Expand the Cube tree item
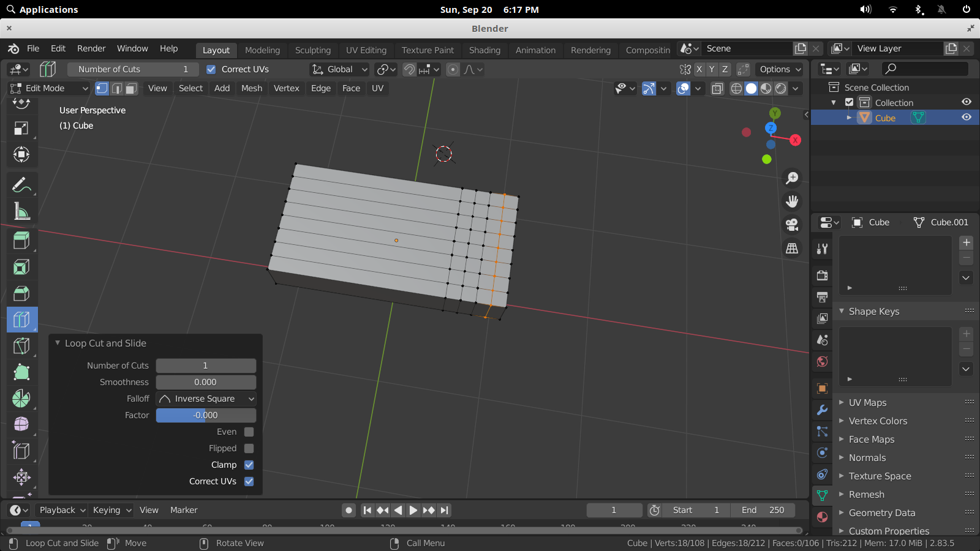This screenshot has width=980, height=551. [x=849, y=118]
